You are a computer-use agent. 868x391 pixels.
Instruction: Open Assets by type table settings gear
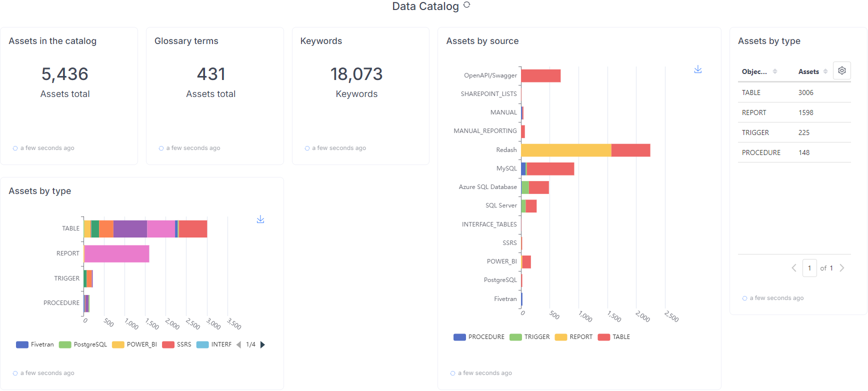tap(842, 71)
